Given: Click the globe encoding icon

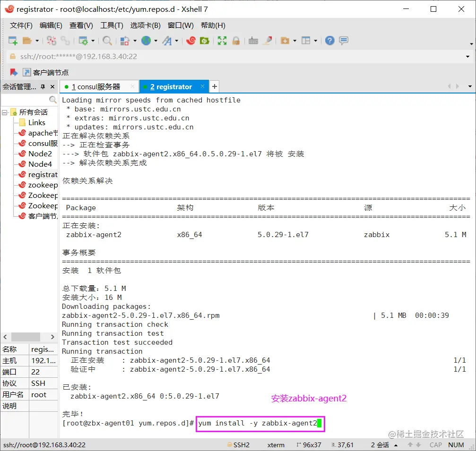Looking at the screenshot, I should point(146,41).
